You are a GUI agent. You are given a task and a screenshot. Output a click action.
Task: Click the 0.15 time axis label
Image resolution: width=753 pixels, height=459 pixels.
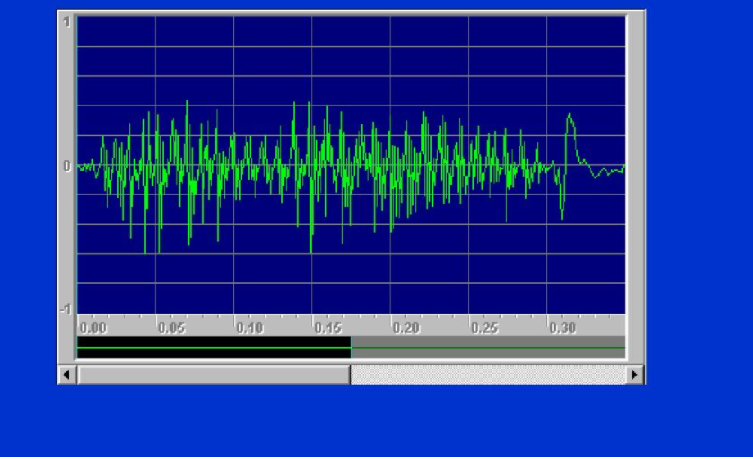pos(328,328)
